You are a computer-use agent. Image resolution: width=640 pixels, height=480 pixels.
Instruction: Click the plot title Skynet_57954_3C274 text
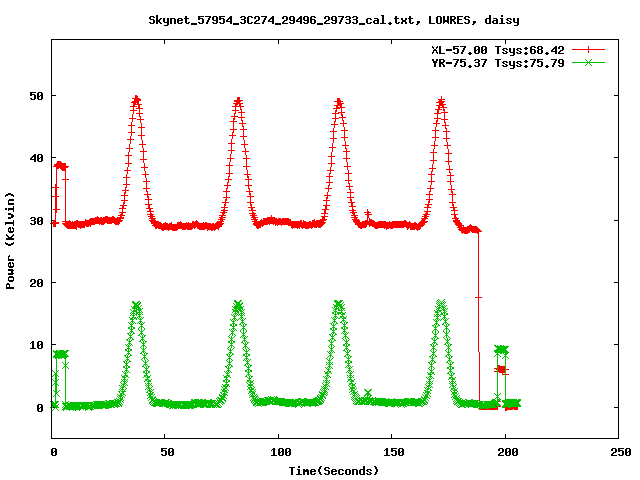click(334, 20)
